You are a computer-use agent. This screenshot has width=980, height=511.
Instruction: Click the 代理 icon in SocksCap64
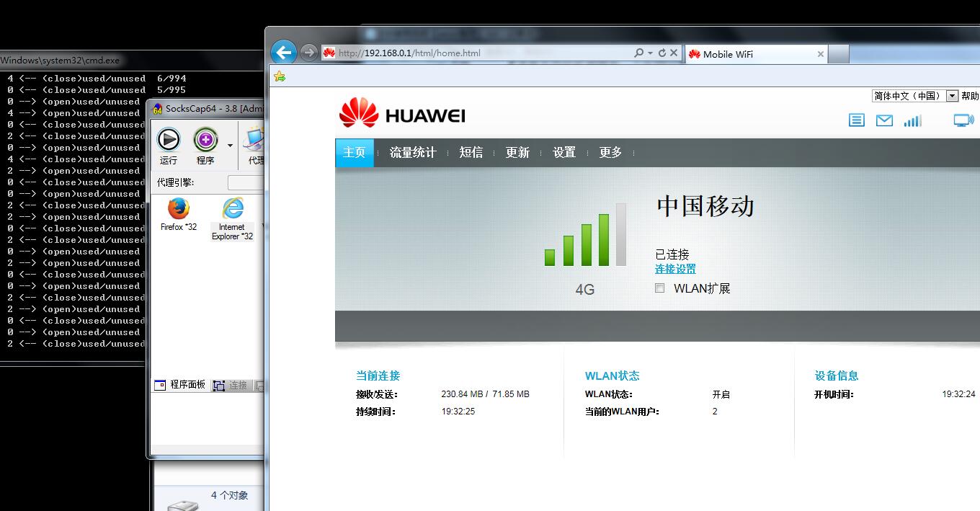coord(255,145)
